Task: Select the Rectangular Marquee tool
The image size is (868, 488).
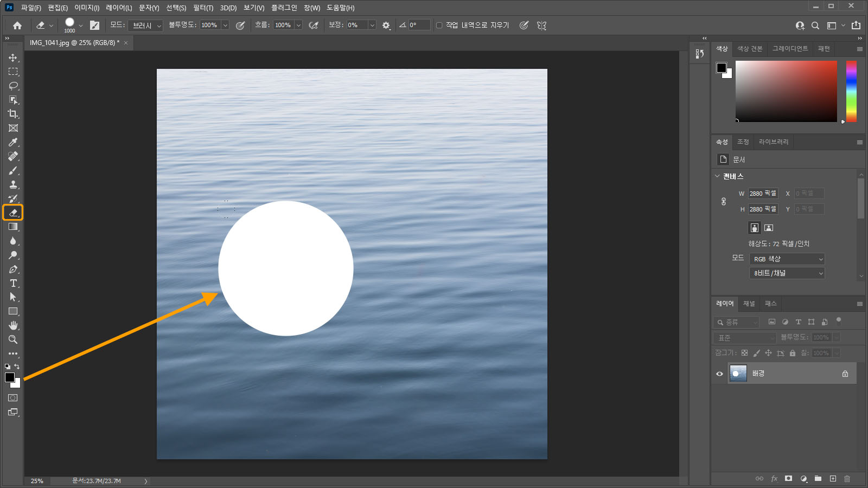Action: [13, 72]
